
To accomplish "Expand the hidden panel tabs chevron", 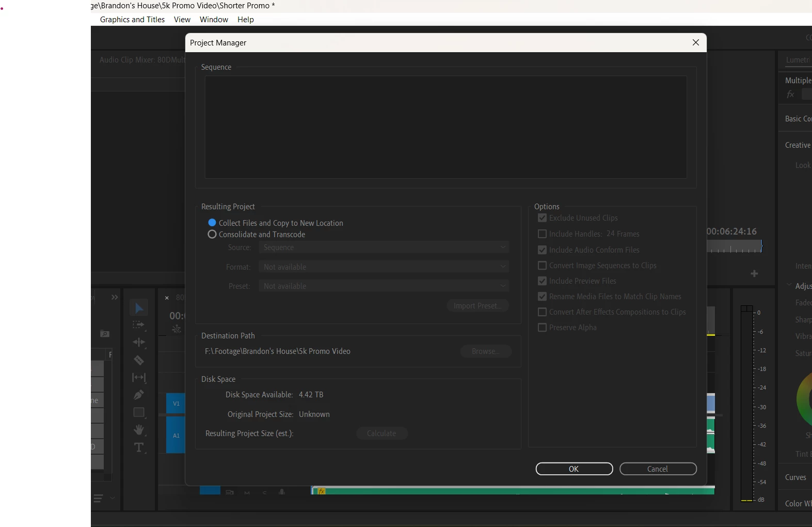I will tap(115, 298).
